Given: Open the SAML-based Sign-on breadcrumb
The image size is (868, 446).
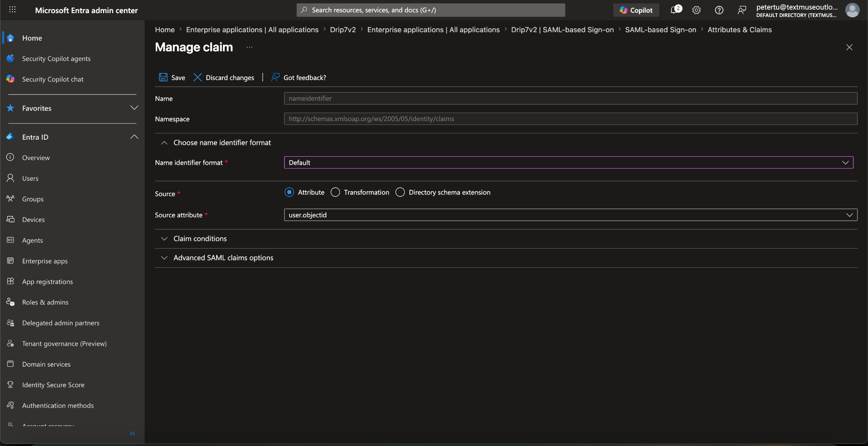Looking at the screenshot, I should 660,30.
